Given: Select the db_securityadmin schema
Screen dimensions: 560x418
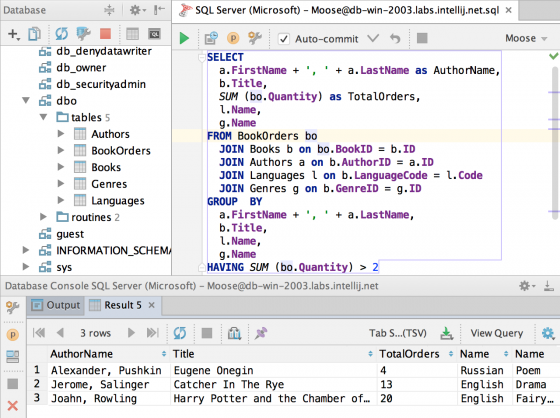Looking at the screenshot, I should (x=101, y=84).
